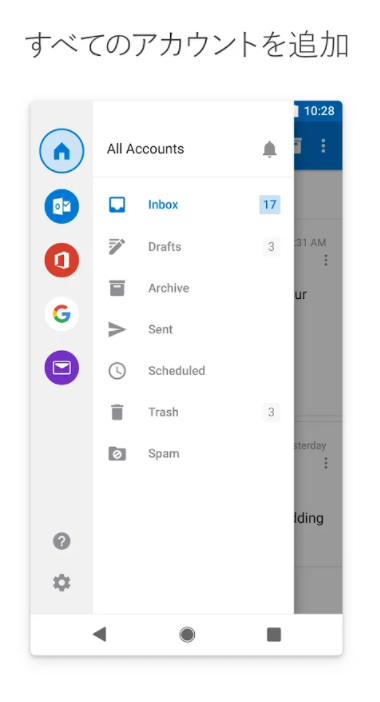
Task: Click the Inbox unread count 17
Action: tap(269, 205)
